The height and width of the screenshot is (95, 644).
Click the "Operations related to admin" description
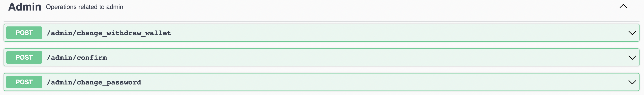point(84,7)
